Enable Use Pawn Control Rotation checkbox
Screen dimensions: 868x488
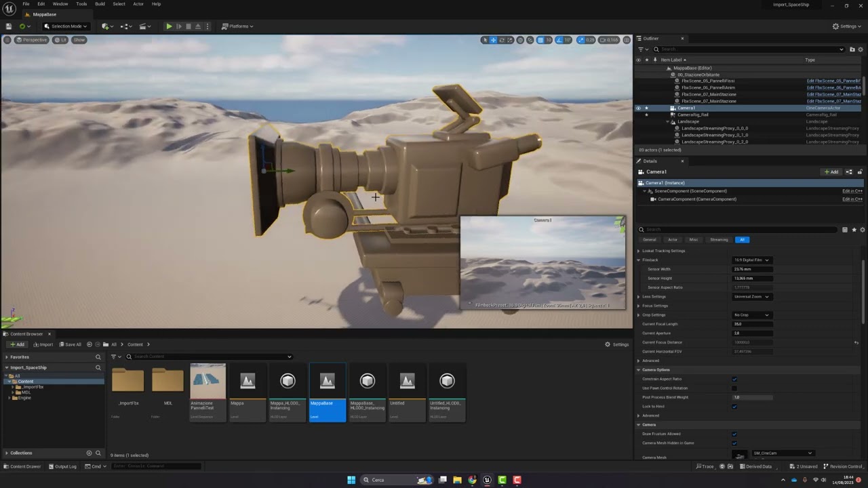734,388
